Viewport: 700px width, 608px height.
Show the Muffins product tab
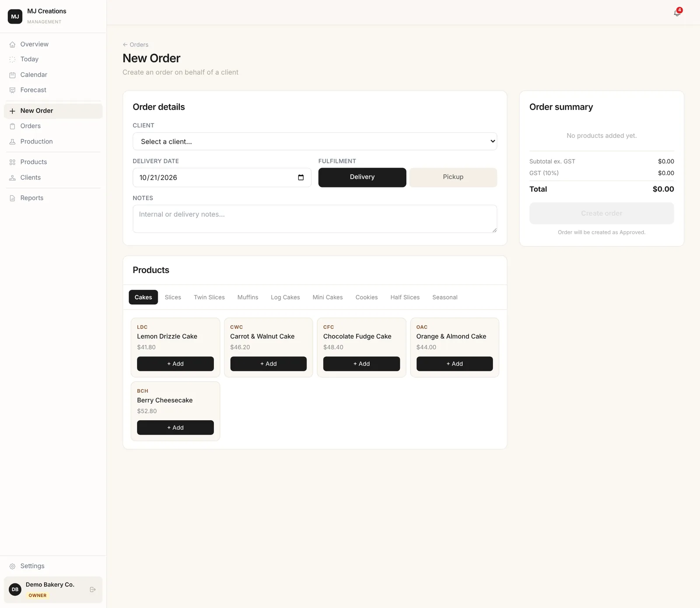click(x=248, y=297)
